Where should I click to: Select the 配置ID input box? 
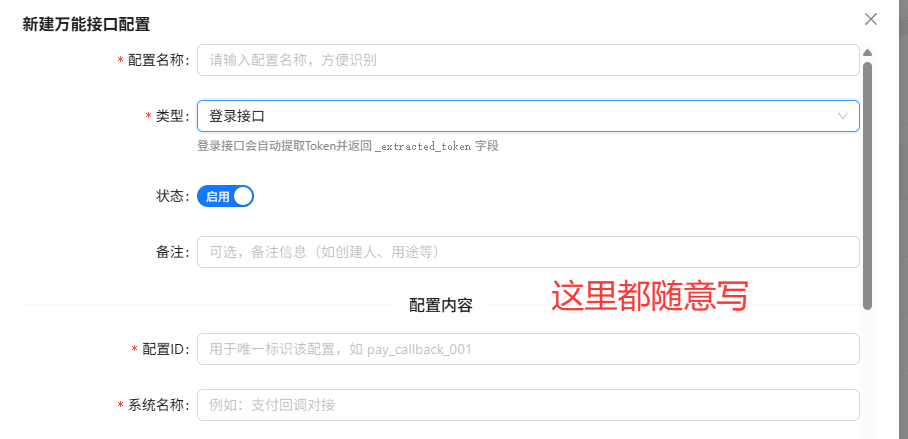pos(528,349)
